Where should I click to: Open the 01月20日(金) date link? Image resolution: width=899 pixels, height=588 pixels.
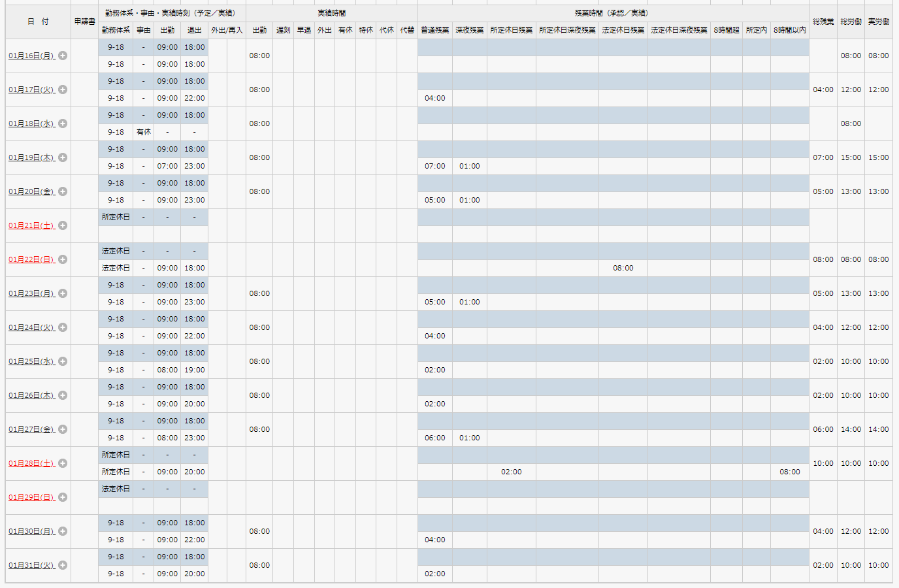31,191
